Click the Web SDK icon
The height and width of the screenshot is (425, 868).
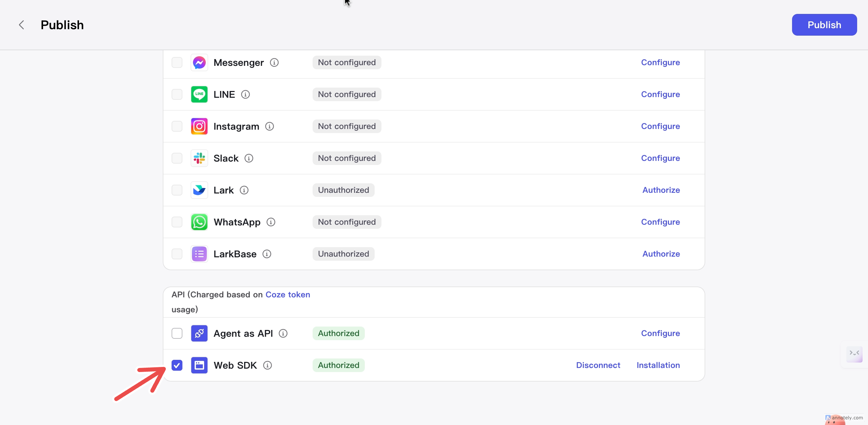(199, 365)
